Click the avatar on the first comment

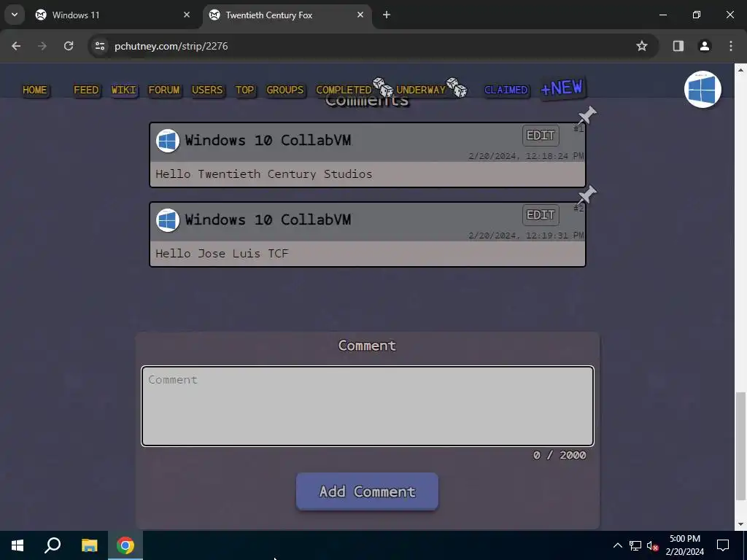pyautogui.click(x=168, y=141)
